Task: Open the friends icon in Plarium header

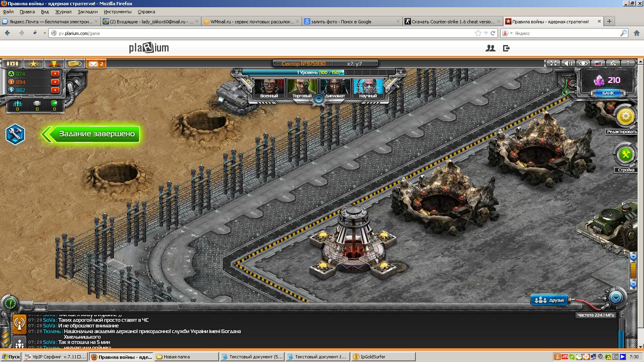Action: tap(490, 48)
